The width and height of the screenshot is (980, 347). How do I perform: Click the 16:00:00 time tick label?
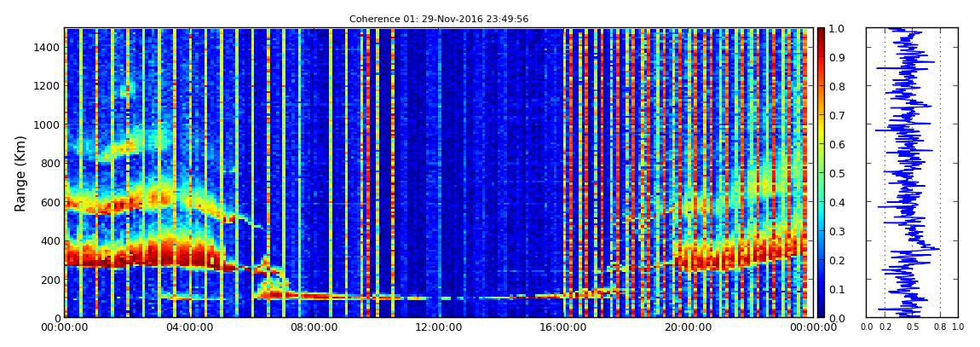pos(563,327)
